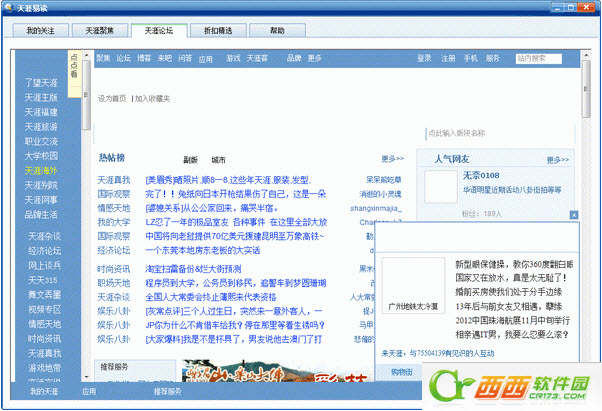Viewport: 602px width, 411px height.
Task: Open the 帮助 tab
Action: pos(277,30)
